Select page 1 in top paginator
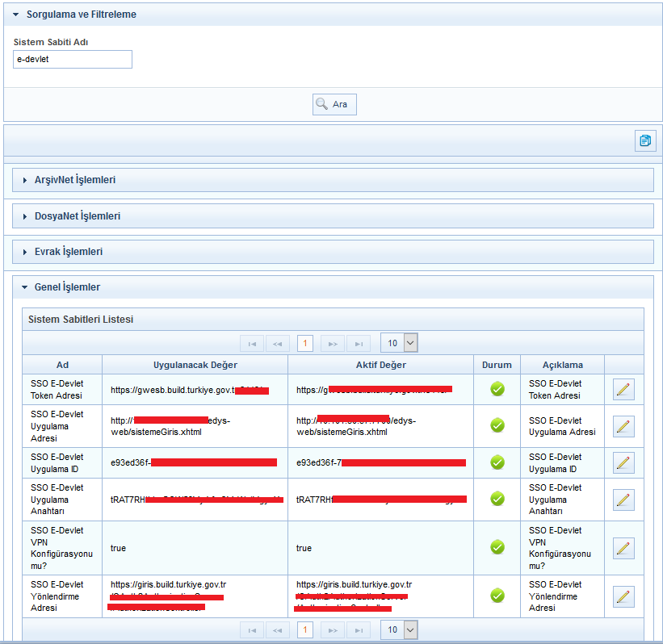Viewport: 663px width, 644px height. tap(305, 344)
